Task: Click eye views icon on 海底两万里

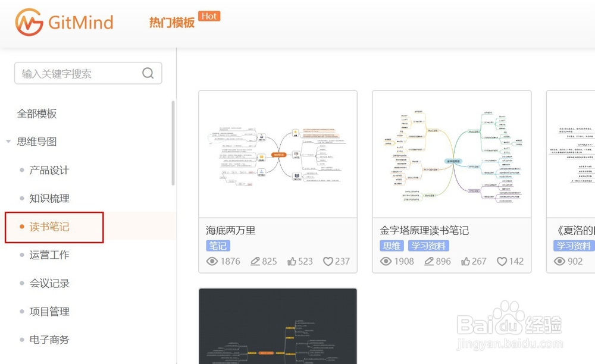Action: pos(212,261)
